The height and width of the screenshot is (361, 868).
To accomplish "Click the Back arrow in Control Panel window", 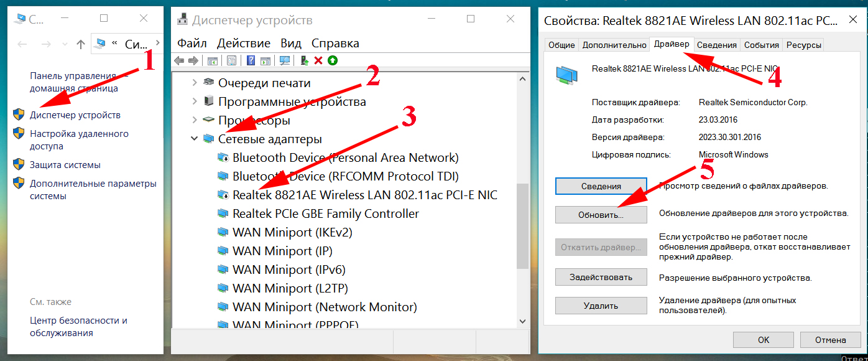I will (22, 44).
